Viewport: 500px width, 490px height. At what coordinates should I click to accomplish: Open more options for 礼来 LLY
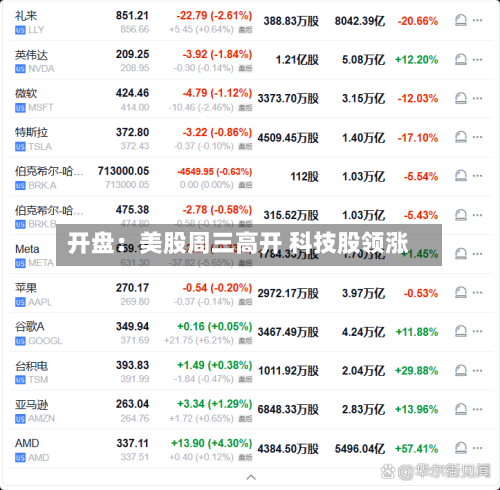pos(477,20)
